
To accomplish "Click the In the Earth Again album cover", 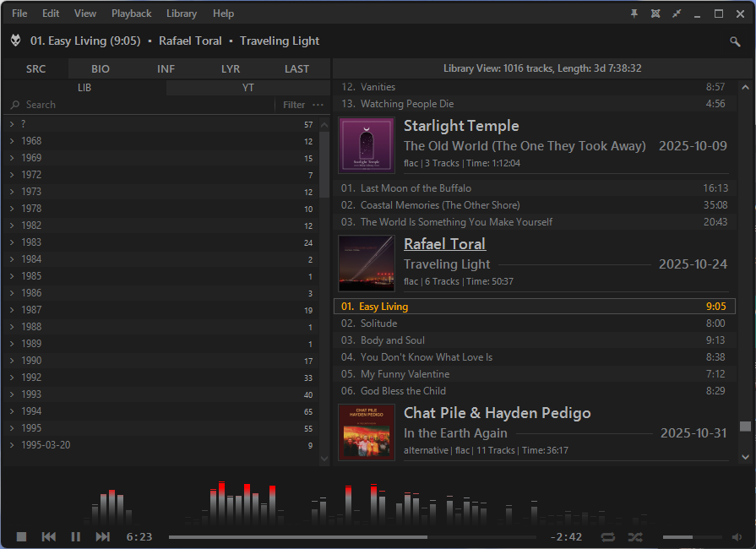I will (367, 432).
